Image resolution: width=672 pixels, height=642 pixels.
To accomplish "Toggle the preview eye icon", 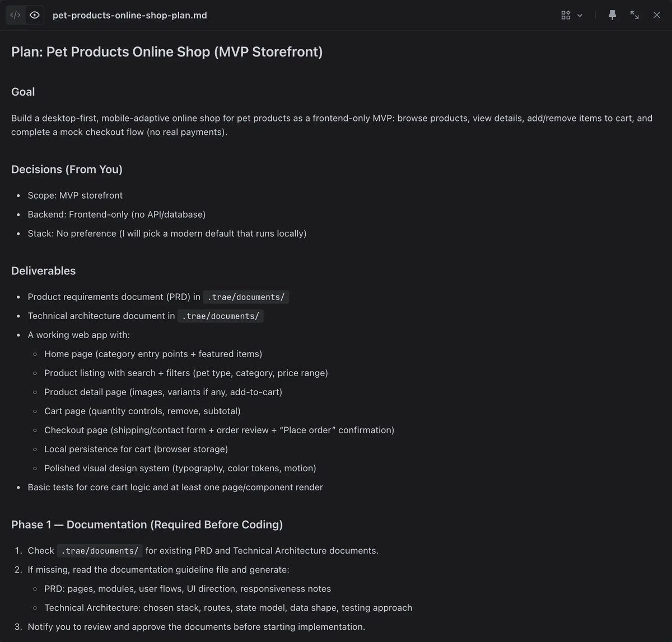I will tap(35, 15).
